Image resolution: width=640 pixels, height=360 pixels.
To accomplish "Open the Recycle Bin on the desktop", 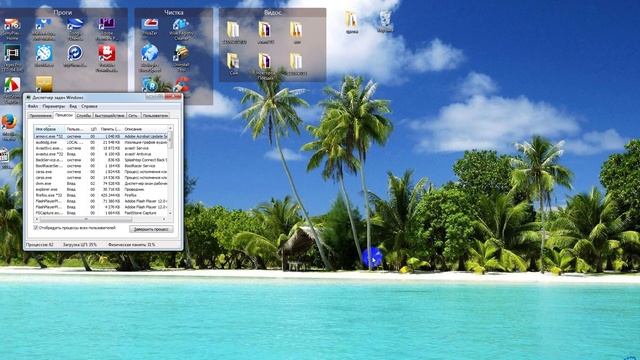I will tap(385, 20).
